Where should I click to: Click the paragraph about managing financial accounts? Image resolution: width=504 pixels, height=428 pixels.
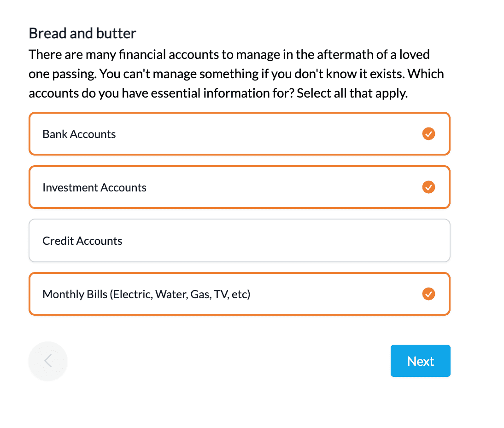[236, 74]
